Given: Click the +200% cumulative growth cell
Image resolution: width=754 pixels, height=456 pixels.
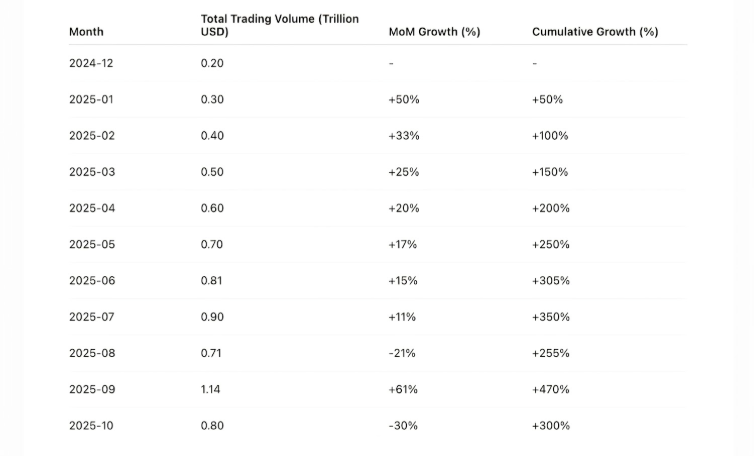Looking at the screenshot, I should [551, 208].
